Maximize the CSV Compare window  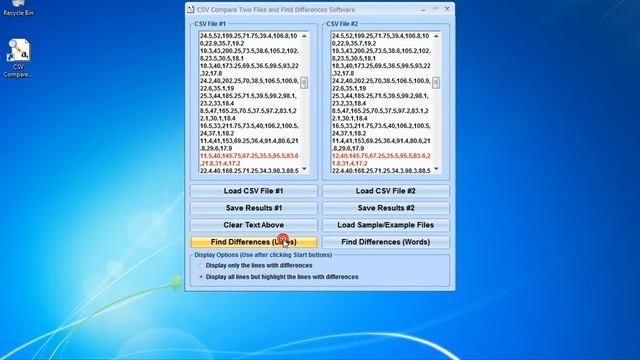click(435, 9)
